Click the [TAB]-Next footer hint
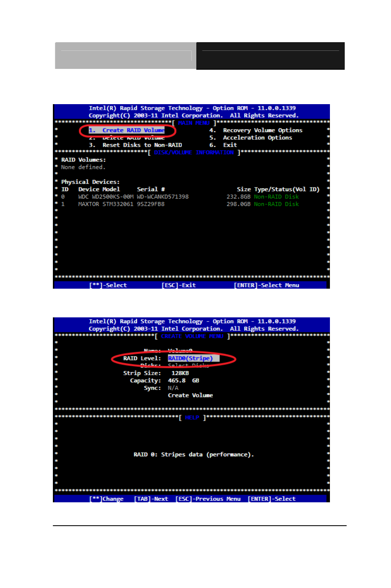 click(151, 499)
